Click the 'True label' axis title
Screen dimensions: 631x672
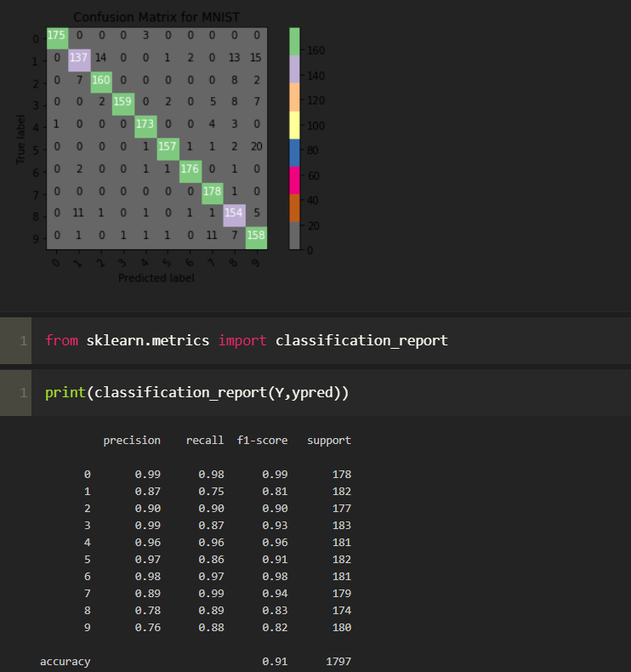coord(20,140)
